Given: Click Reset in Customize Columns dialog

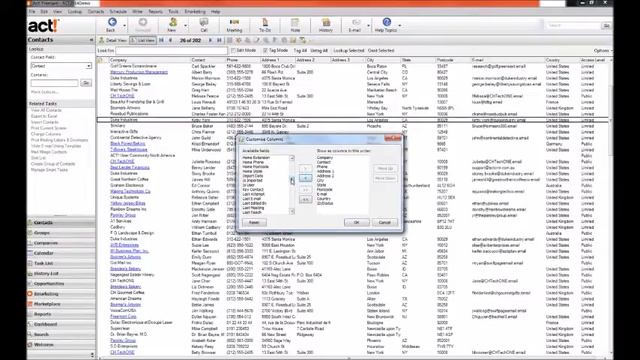Looking at the screenshot, I should [x=254, y=222].
